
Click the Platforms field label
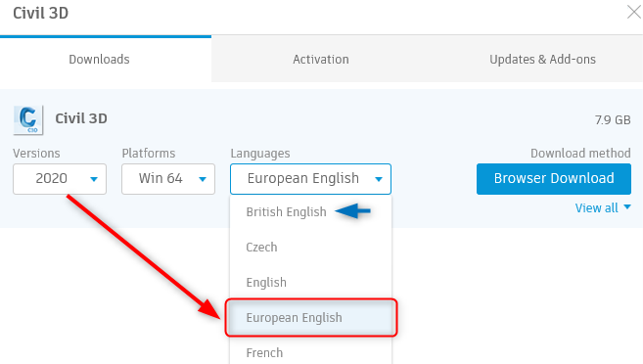(149, 154)
